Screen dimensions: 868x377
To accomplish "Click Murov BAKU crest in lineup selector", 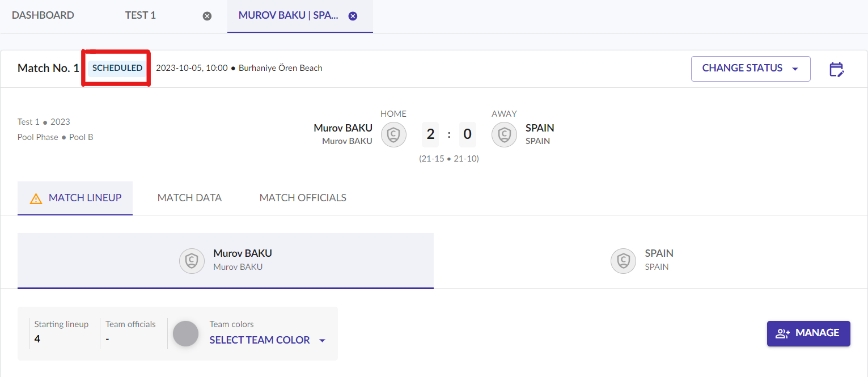I will 192,261.
